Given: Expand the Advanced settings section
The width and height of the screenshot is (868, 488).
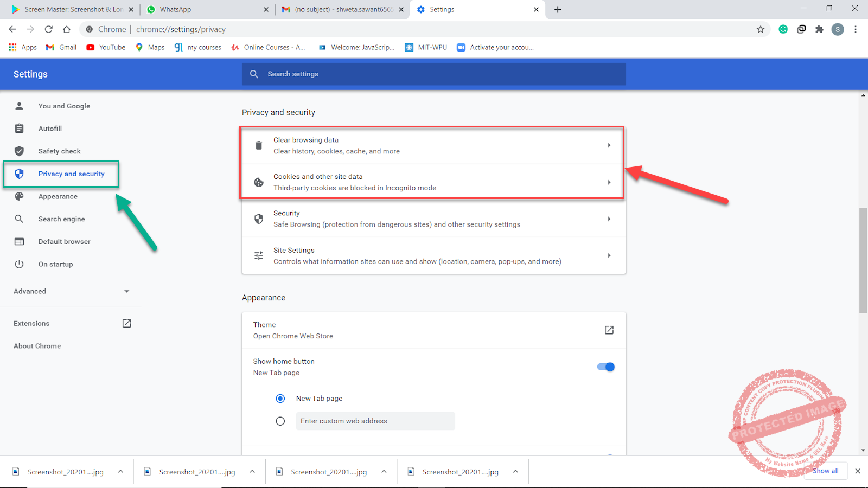Looking at the screenshot, I should click(126, 291).
